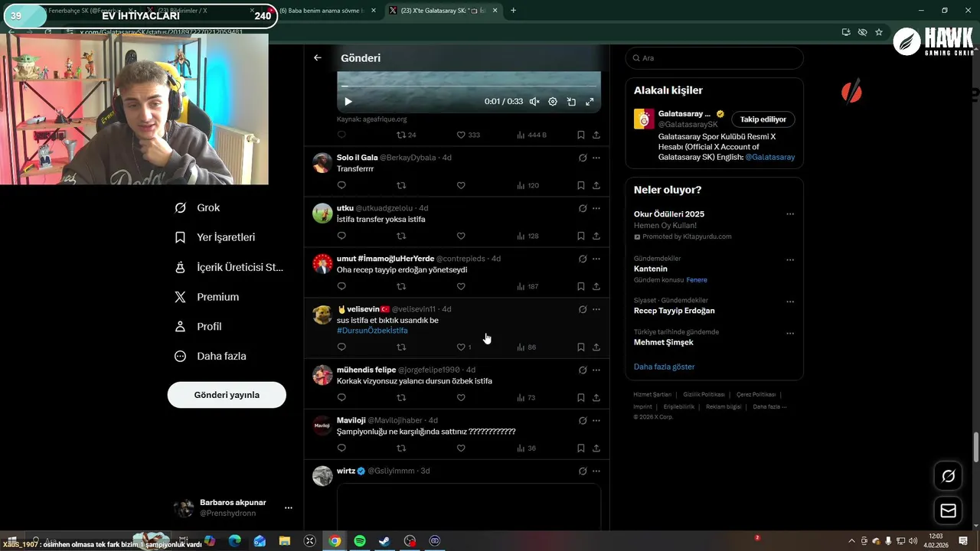Open a new browser tab
Viewport: 980px width, 551px height.
point(513,11)
